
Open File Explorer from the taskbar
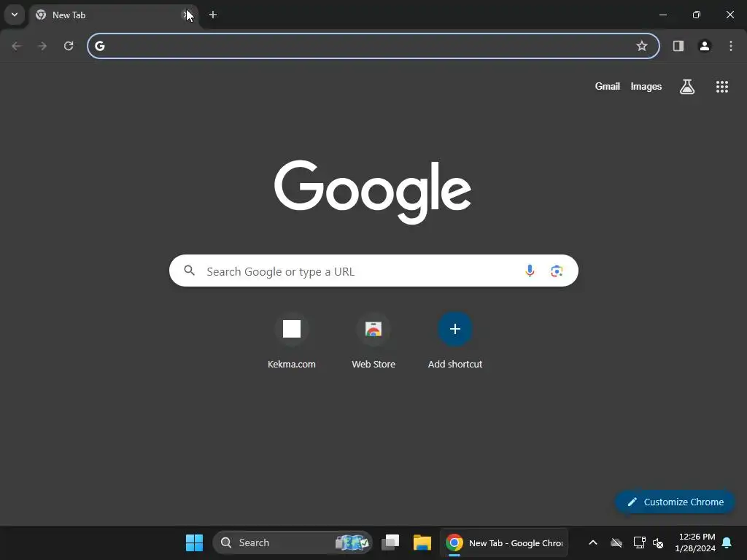pyautogui.click(x=422, y=542)
